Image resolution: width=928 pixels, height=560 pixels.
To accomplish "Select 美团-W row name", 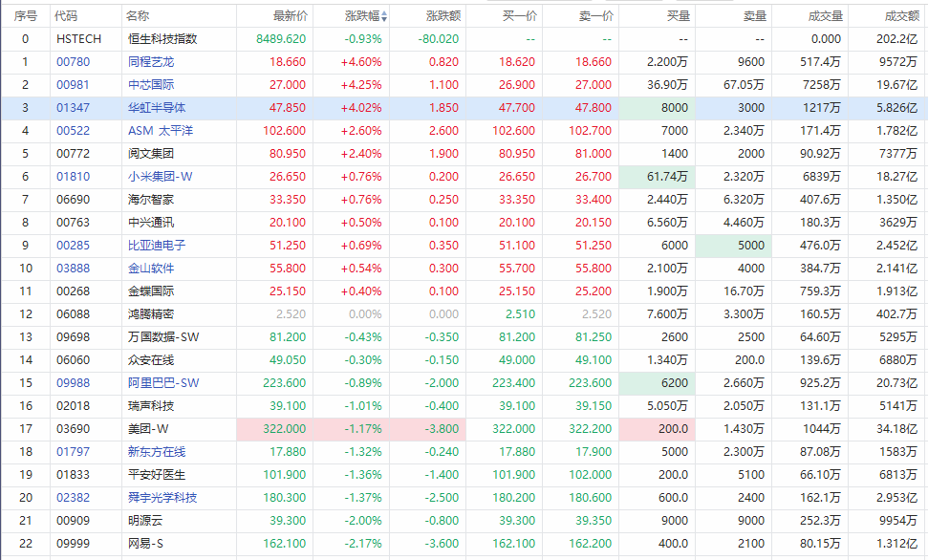I will [148, 429].
